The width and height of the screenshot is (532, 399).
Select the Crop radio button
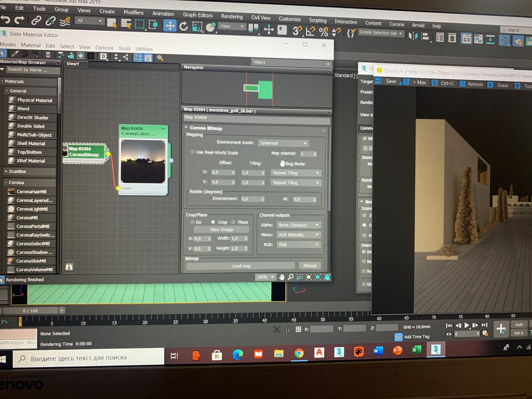pyautogui.click(x=213, y=222)
